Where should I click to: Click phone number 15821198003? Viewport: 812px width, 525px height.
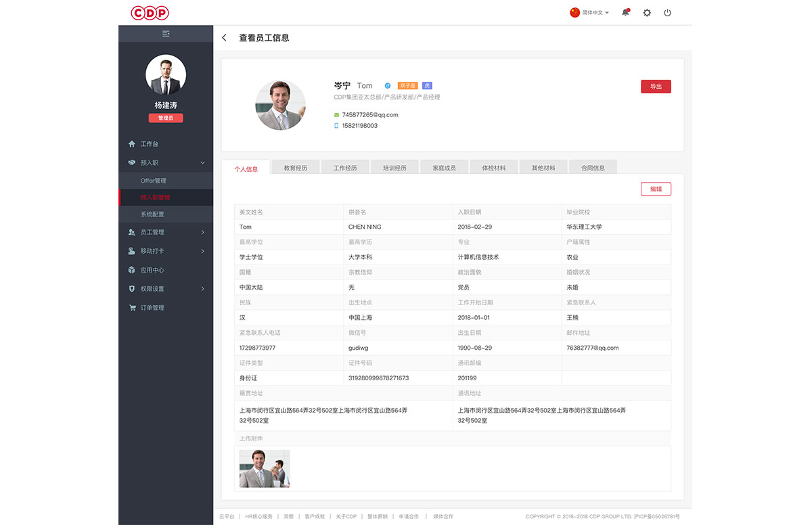[x=360, y=126]
